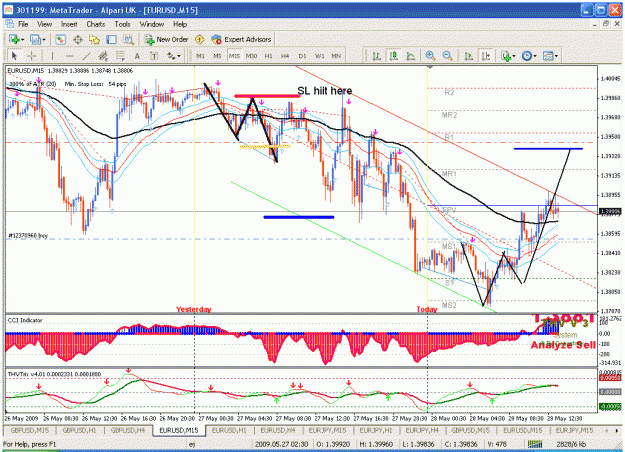This screenshot has height=452, width=625.
Task: Switch to MN monthly timeframe
Action: point(336,56)
